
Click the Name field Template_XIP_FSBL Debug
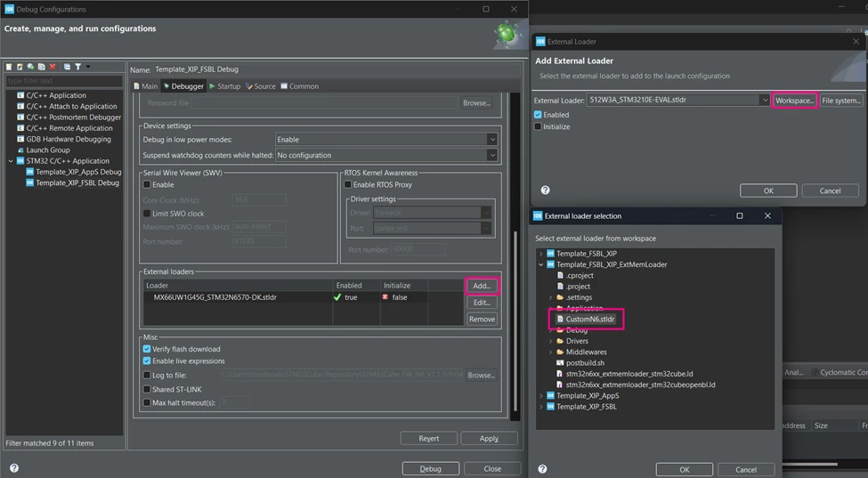point(336,69)
